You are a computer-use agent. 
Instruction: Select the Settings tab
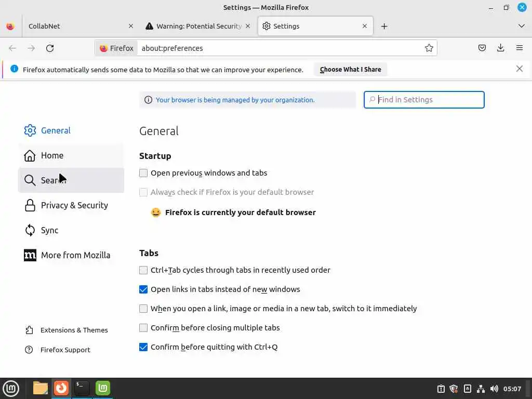click(315, 26)
